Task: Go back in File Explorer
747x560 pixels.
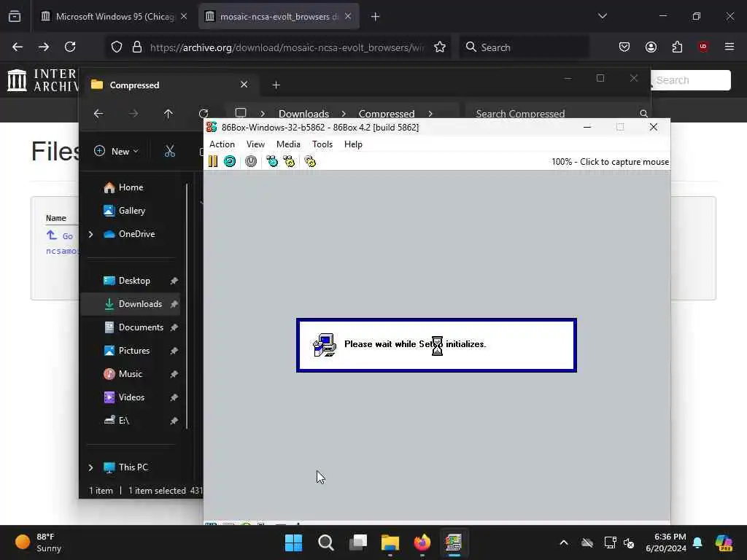Action: point(98,113)
